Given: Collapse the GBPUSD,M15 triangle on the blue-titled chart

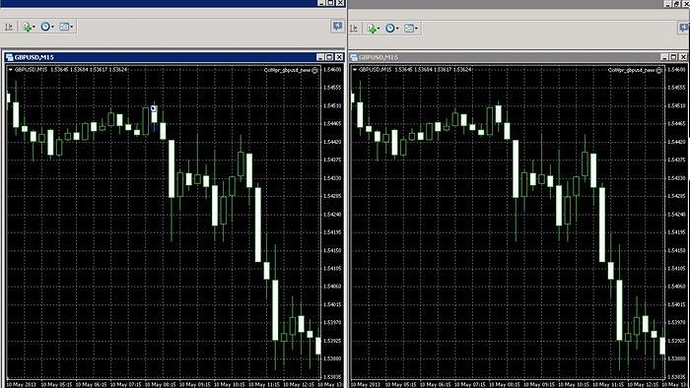Looking at the screenshot, I should (10, 70).
